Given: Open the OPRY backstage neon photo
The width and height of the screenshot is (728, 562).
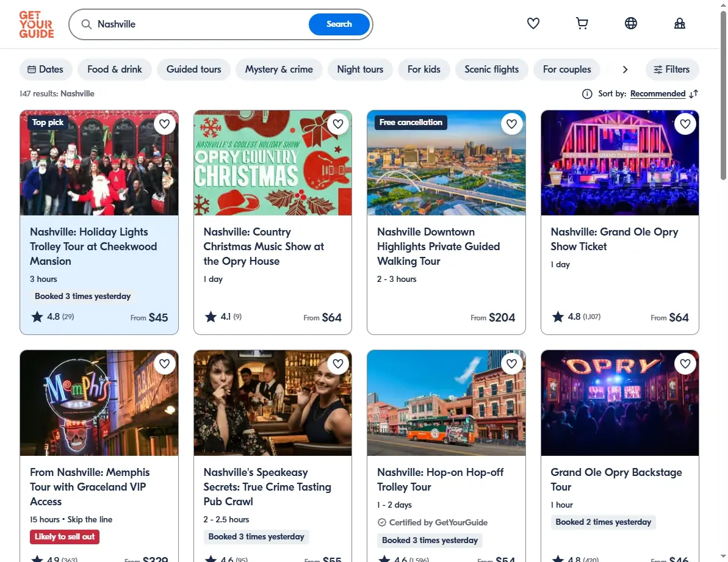Looking at the screenshot, I should [x=620, y=403].
